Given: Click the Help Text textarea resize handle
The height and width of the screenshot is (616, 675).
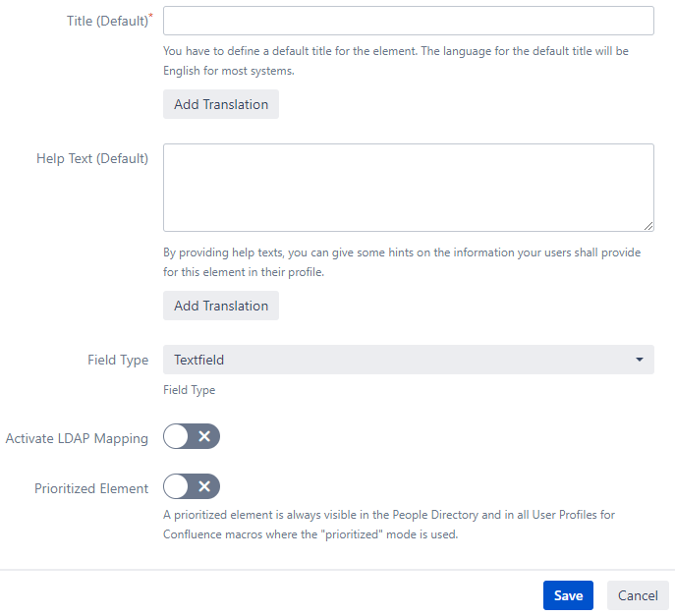Looking at the screenshot, I should (x=648, y=226).
